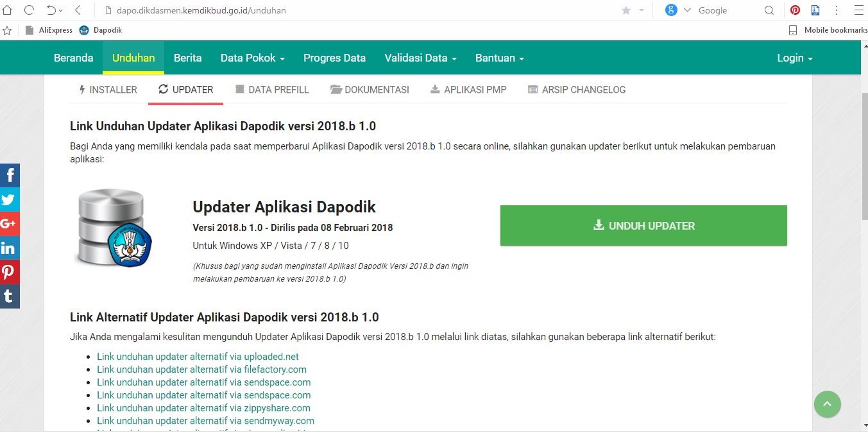Open the Pinterest browser extension icon
Viewport: 868px width, 433px height.
(x=795, y=10)
